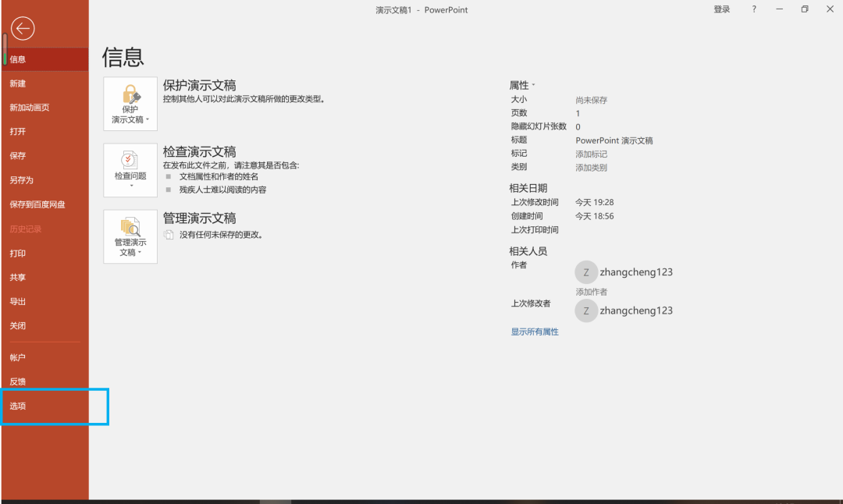Click the author avatar for zhangcheng123
Screen dimensions: 843x504
(x=586, y=272)
